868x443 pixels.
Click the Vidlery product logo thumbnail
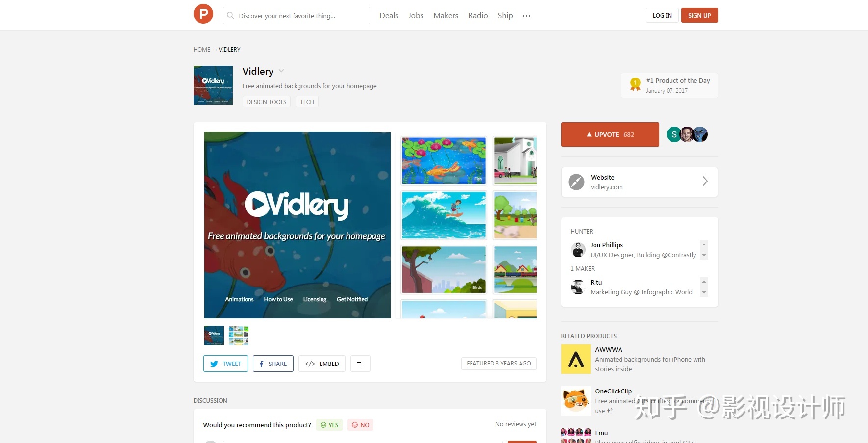coord(213,85)
